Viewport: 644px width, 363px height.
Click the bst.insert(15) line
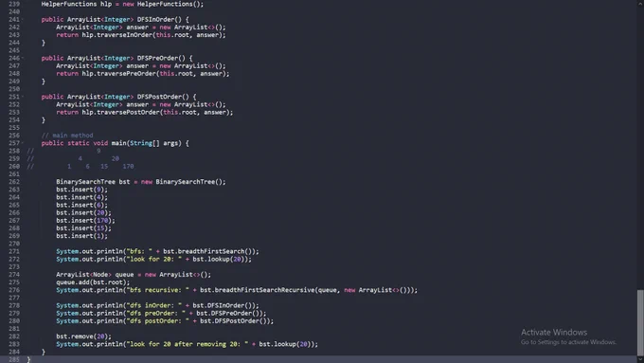83,228
